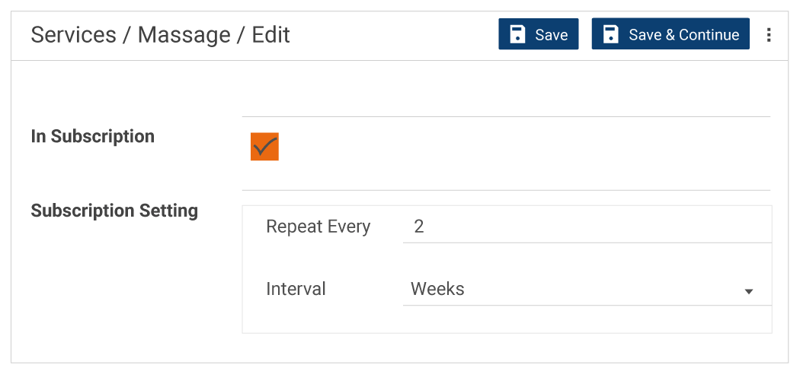
Task: Click Edit in the breadcrumb path
Action: (271, 35)
